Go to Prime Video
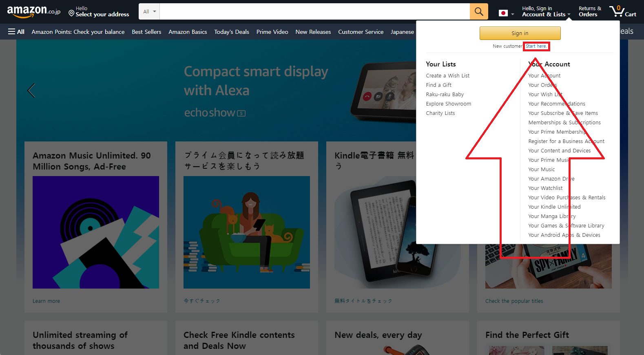The height and width of the screenshot is (355, 644). [x=272, y=32]
